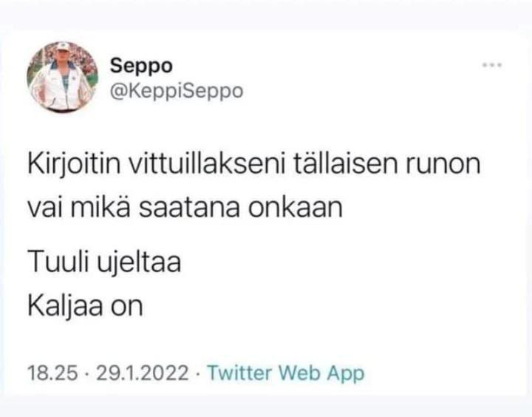Viewport: 532px width, 417px height.
Task: Select the word 'onkaan' in the tweet
Action: click(295, 207)
